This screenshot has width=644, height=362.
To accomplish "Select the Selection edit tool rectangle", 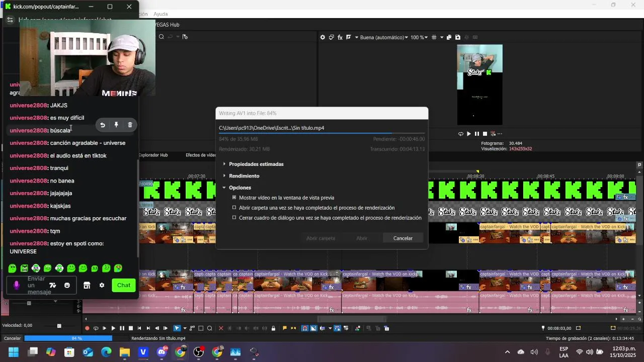I will (x=201, y=328).
